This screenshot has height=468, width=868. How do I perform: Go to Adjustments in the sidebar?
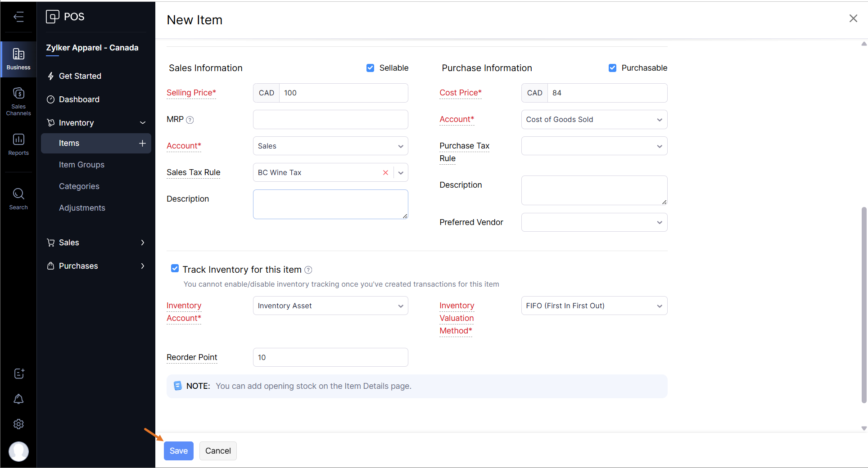(x=82, y=208)
